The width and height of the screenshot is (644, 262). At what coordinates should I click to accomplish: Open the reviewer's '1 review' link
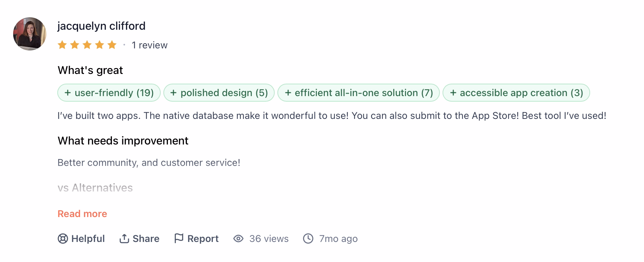point(150,45)
